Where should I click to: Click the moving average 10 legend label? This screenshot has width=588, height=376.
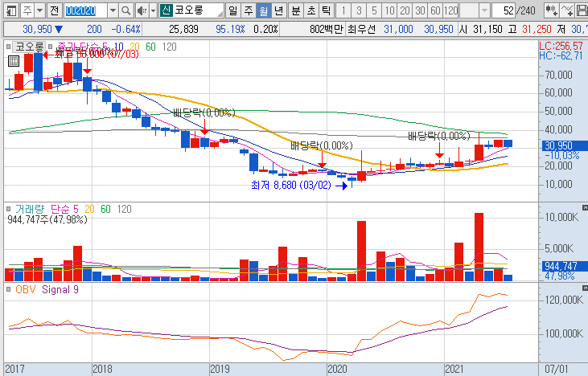point(118,47)
